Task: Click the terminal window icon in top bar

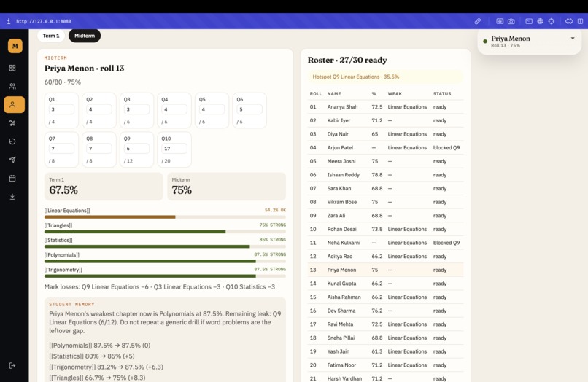Action: 529,21
